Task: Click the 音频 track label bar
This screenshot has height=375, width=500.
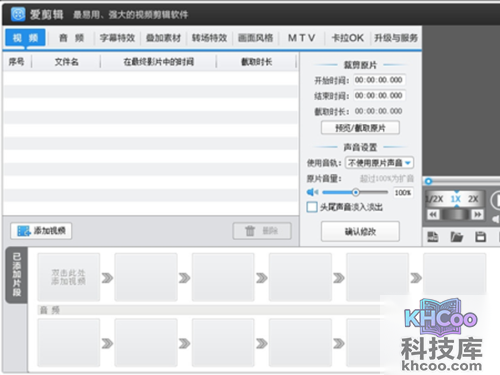Action: click(209, 310)
